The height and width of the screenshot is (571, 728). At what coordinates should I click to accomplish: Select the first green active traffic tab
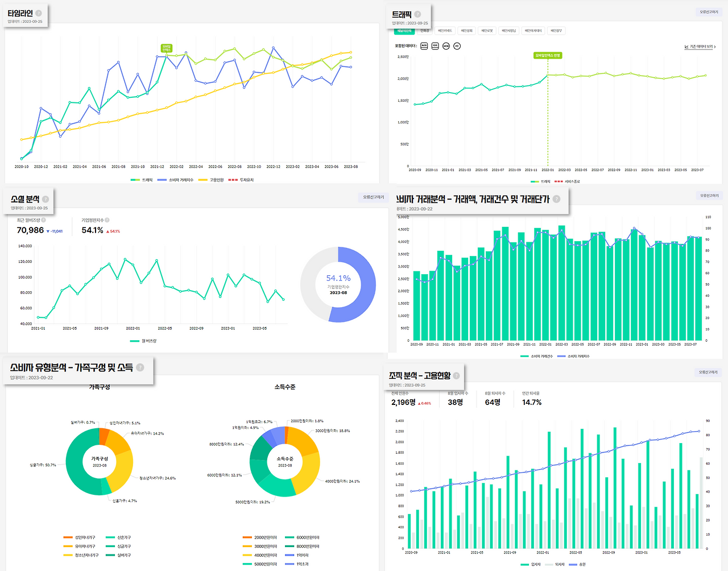[404, 31]
